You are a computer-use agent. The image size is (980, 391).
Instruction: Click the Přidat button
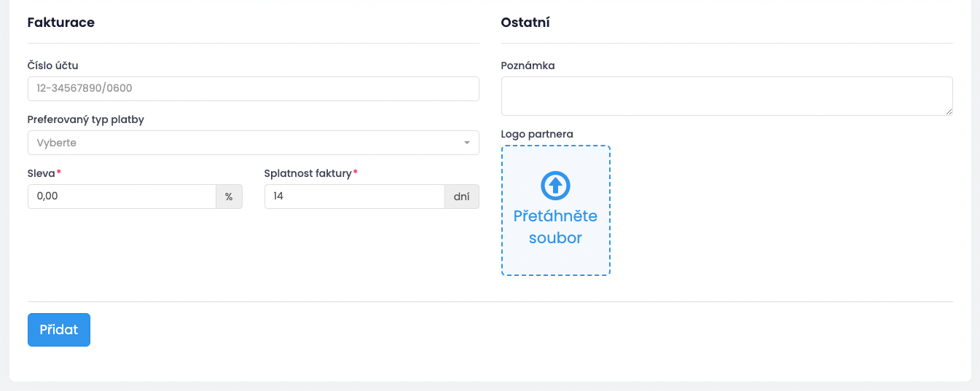59,330
